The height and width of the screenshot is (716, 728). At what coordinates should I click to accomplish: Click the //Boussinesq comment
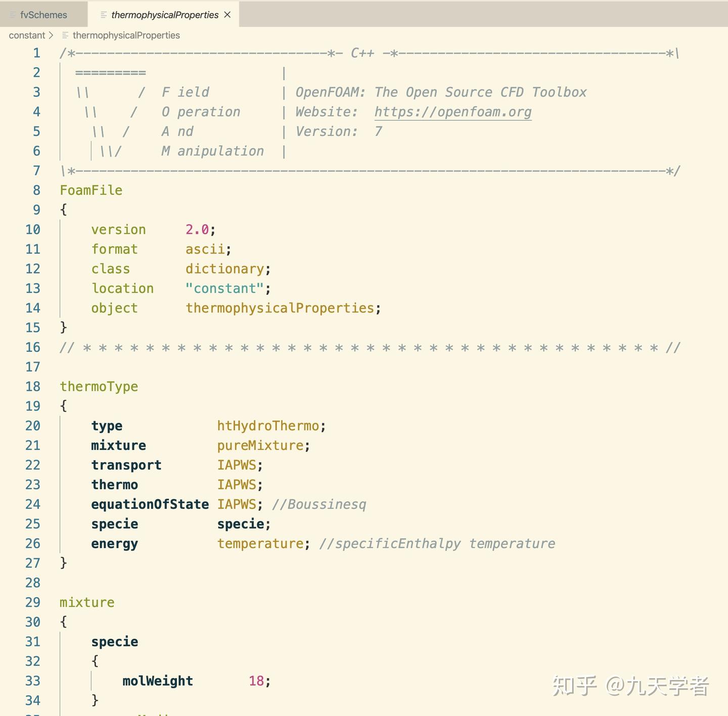click(x=319, y=505)
